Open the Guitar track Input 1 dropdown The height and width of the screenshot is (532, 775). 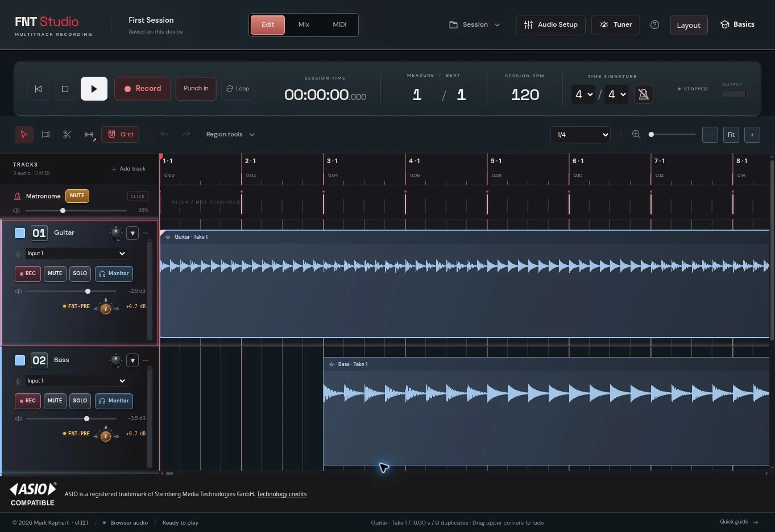(76, 253)
